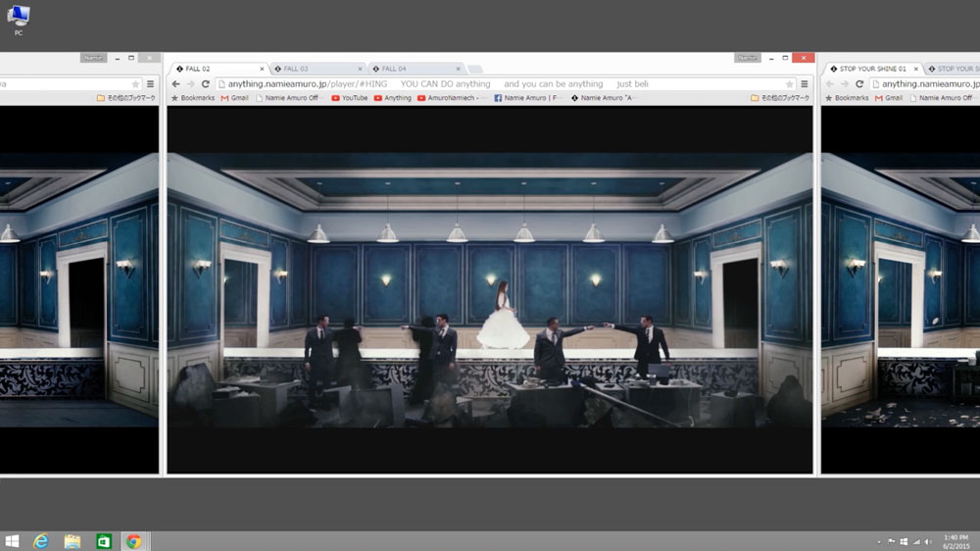Close the FALL 02 tab

click(261, 69)
